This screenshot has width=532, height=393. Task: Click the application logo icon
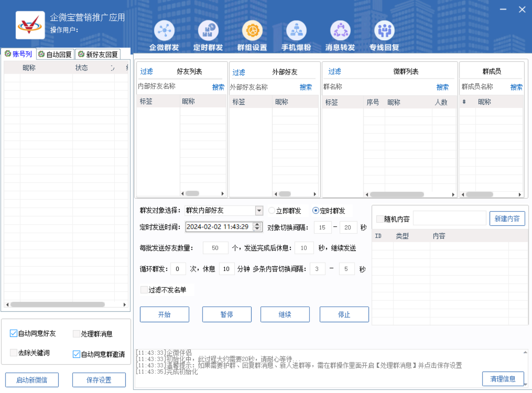point(30,25)
